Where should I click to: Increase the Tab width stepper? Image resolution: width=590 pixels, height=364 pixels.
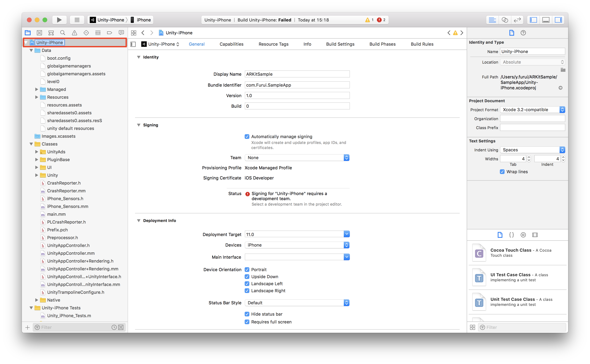[x=529, y=157]
